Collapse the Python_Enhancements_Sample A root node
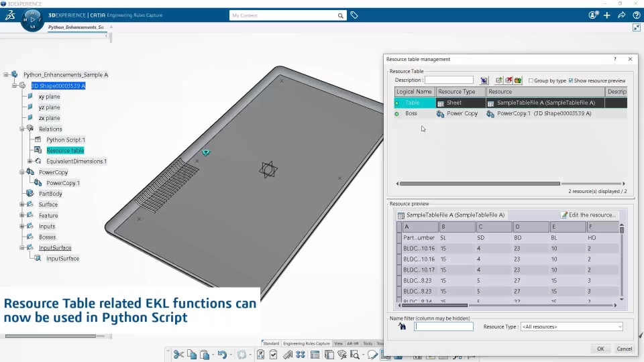644x362 pixels. 6,74
